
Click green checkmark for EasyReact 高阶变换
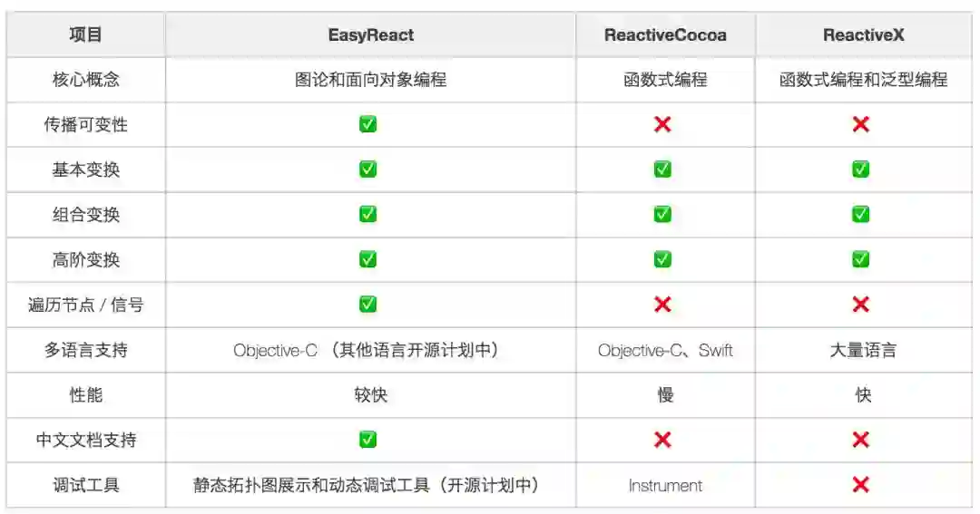pyautogui.click(x=367, y=259)
